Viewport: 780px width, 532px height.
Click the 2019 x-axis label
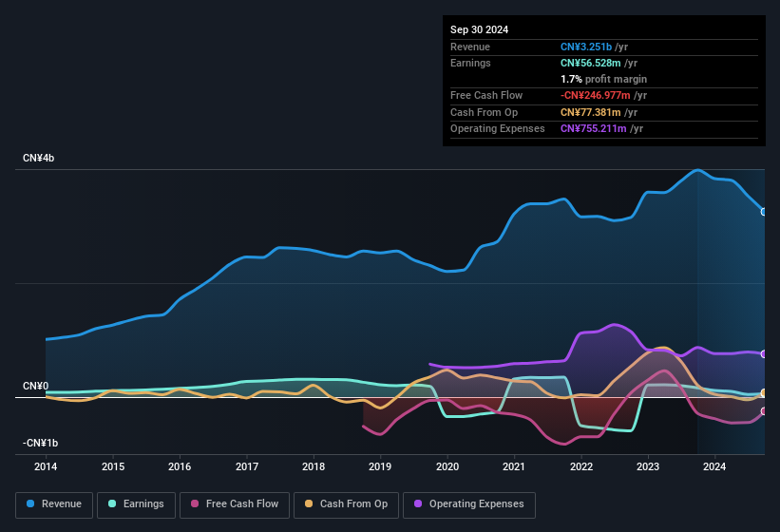click(x=380, y=466)
